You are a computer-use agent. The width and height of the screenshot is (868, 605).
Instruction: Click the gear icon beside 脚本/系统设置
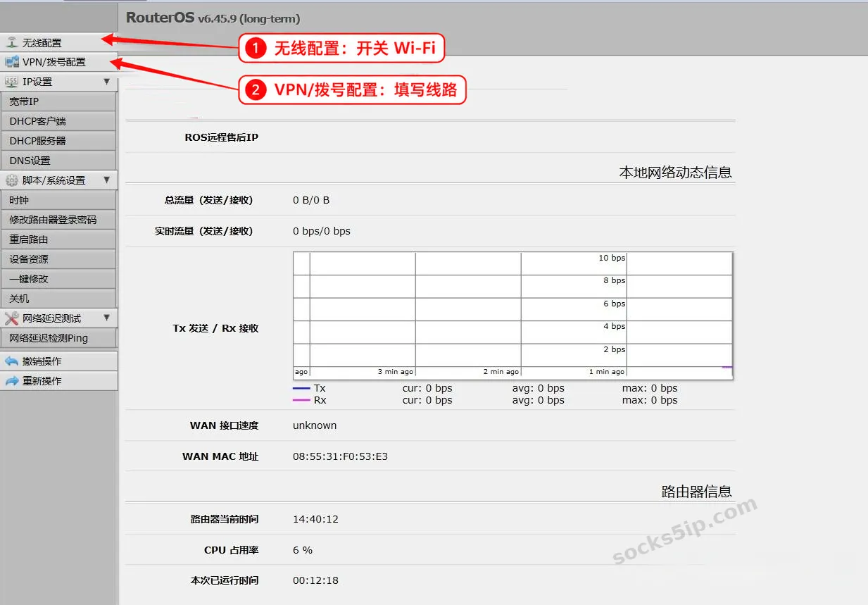[12, 180]
